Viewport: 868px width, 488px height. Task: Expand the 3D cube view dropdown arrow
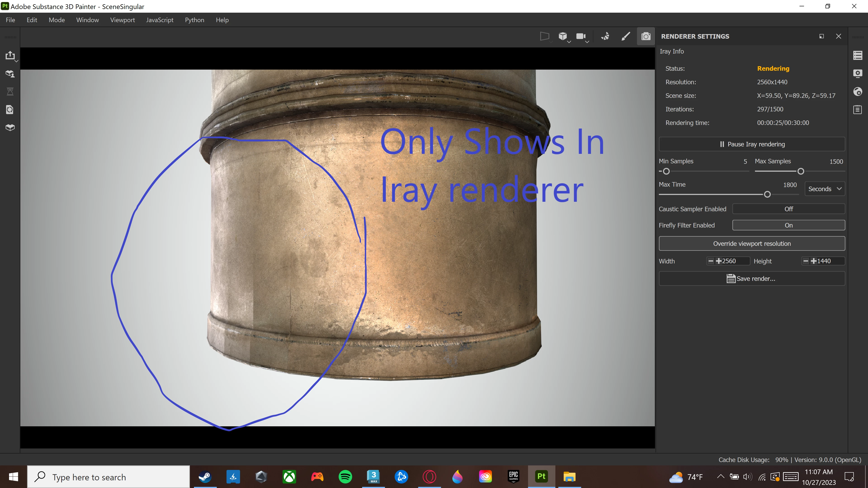[x=569, y=42]
